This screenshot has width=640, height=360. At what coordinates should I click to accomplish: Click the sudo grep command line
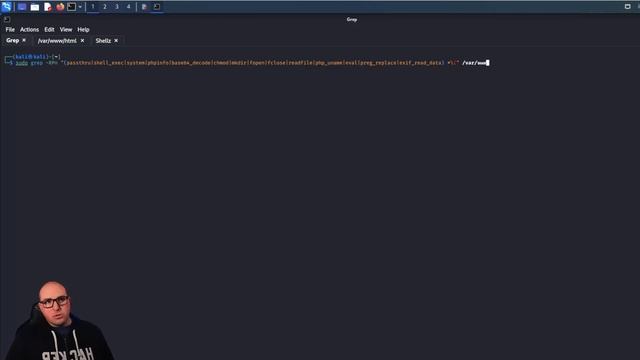tap(252, 63)
